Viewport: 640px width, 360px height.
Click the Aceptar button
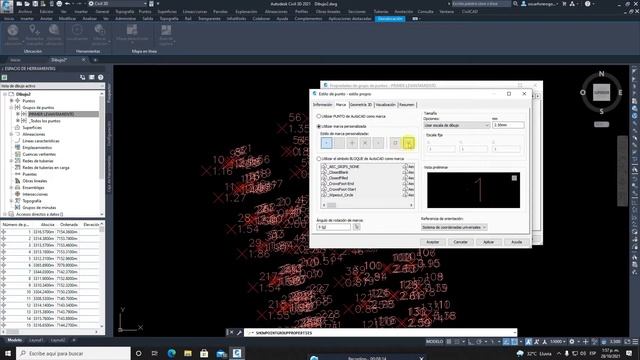433,242
